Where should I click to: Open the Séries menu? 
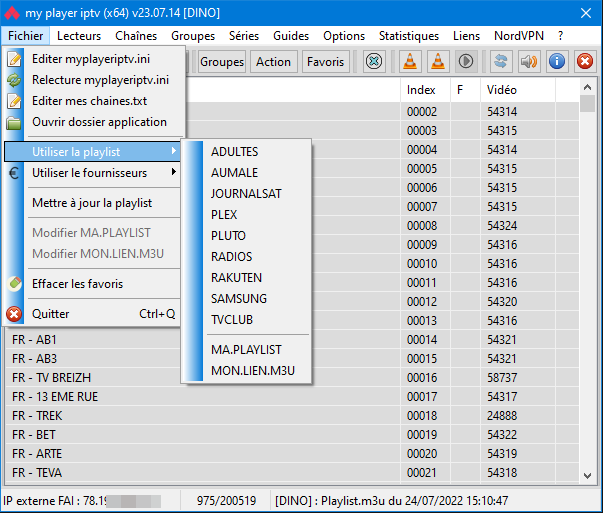click(x=244, y=36)
